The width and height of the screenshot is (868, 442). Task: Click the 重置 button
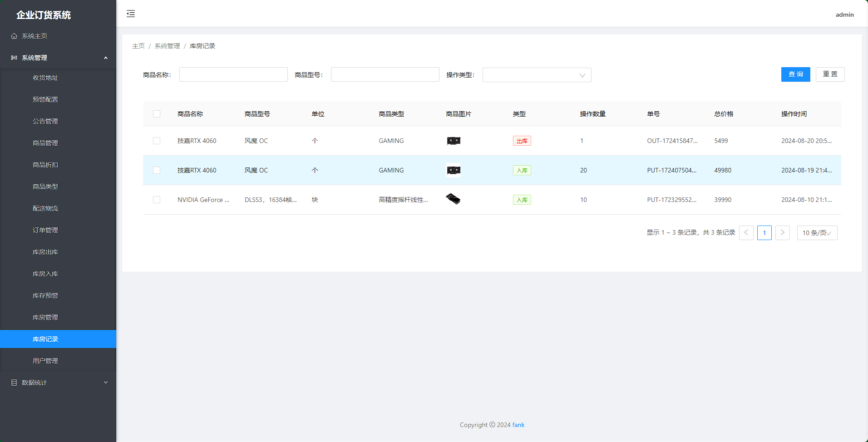click(x=830, y=74)
